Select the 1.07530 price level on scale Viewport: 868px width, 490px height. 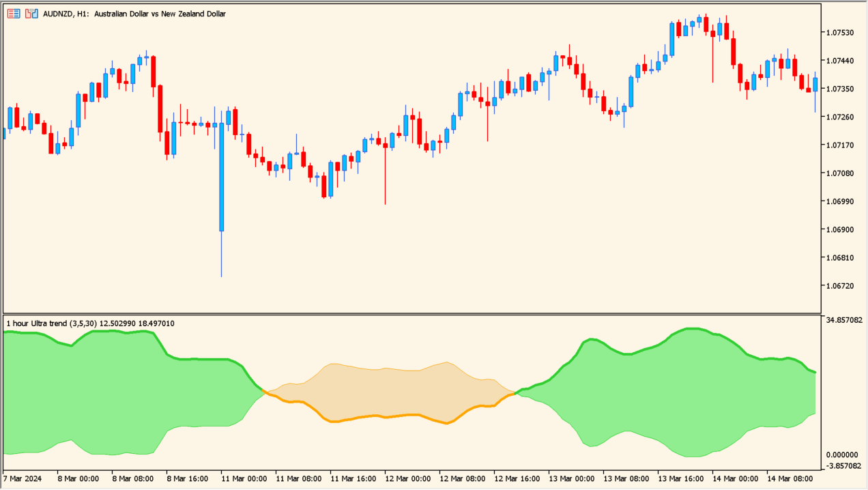click(841, 31)
